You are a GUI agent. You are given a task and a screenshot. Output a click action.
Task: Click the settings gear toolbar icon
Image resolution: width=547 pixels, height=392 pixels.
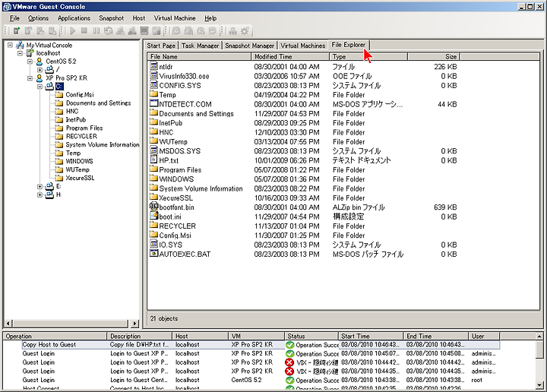tap(245, 30)
